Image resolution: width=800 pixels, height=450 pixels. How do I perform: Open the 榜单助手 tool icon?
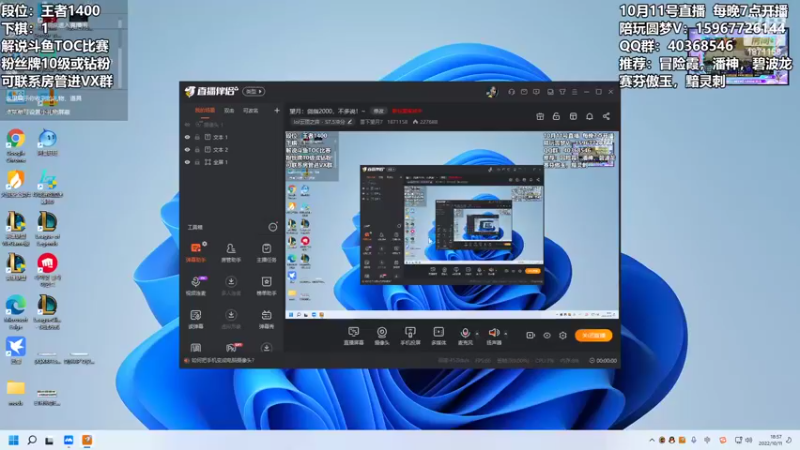266,286
